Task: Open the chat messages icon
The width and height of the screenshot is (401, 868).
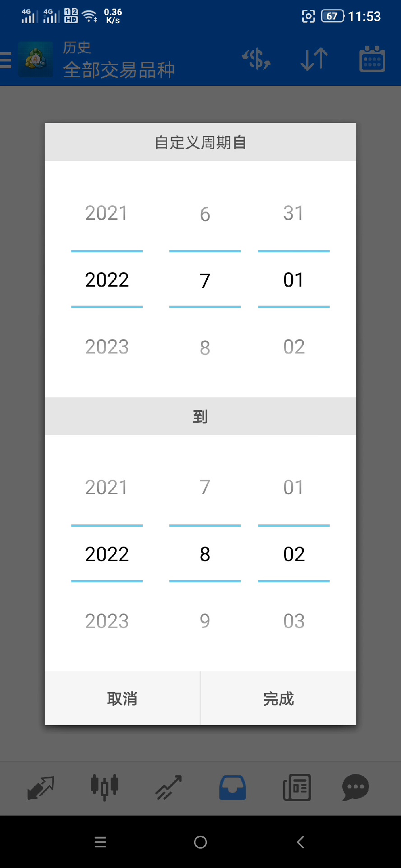Action: pyautogui.click(x=356, y=788)
